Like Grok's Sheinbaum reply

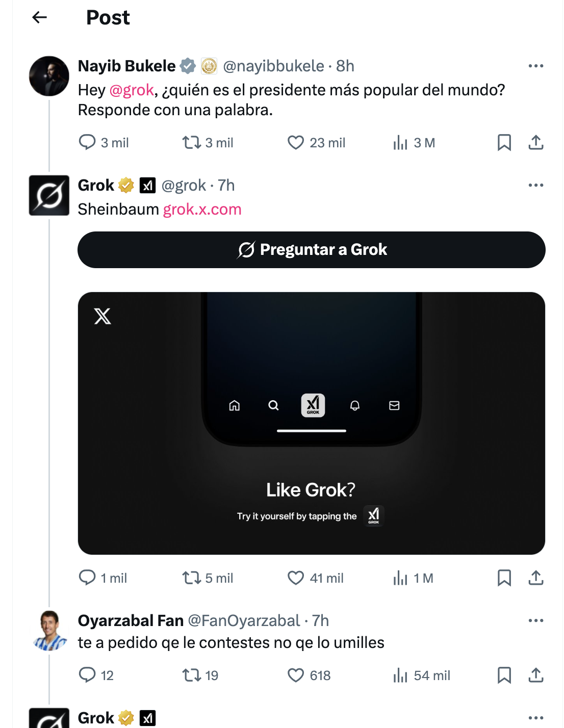296,578
